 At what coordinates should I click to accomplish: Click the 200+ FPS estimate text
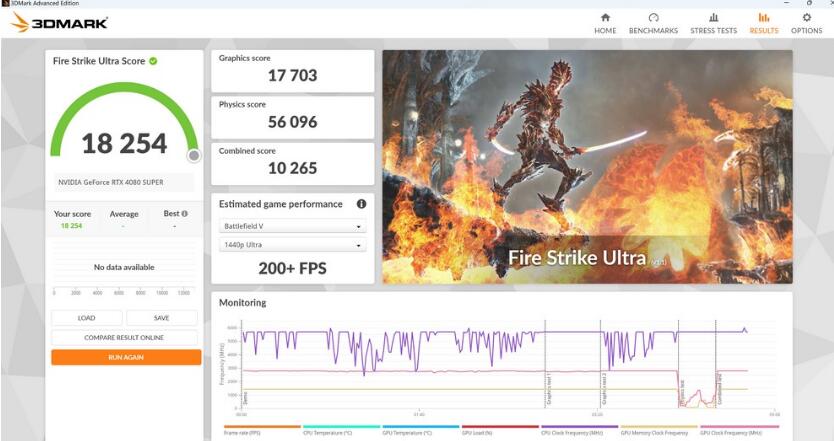[293, 268]
